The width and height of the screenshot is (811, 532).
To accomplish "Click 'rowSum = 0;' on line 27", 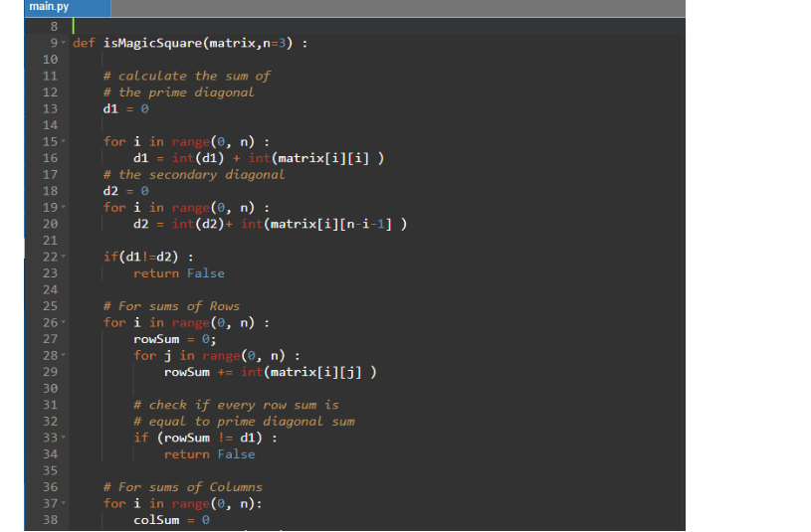I will tap(175, 339).
